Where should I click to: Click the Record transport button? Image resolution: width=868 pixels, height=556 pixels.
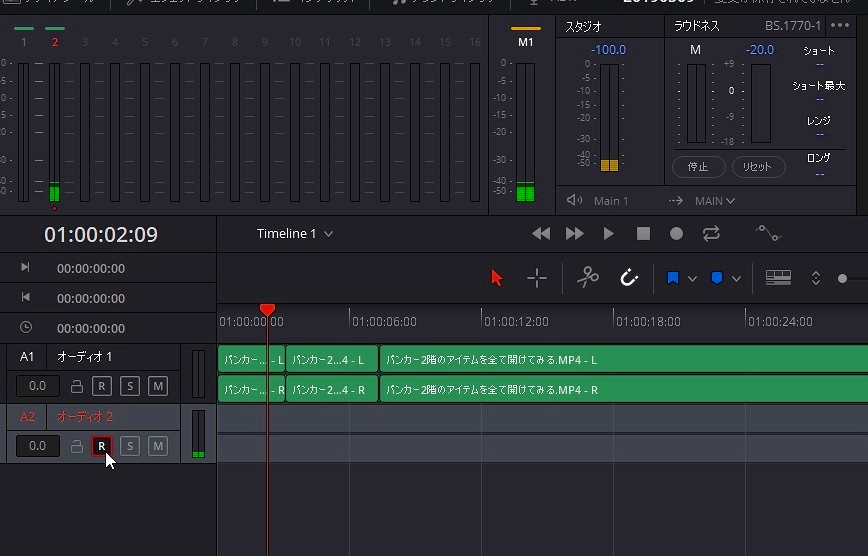point(676,233)
